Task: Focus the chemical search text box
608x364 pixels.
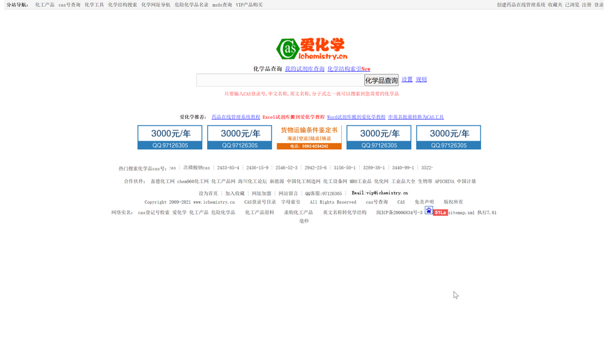Action: [x=280, y=80]
